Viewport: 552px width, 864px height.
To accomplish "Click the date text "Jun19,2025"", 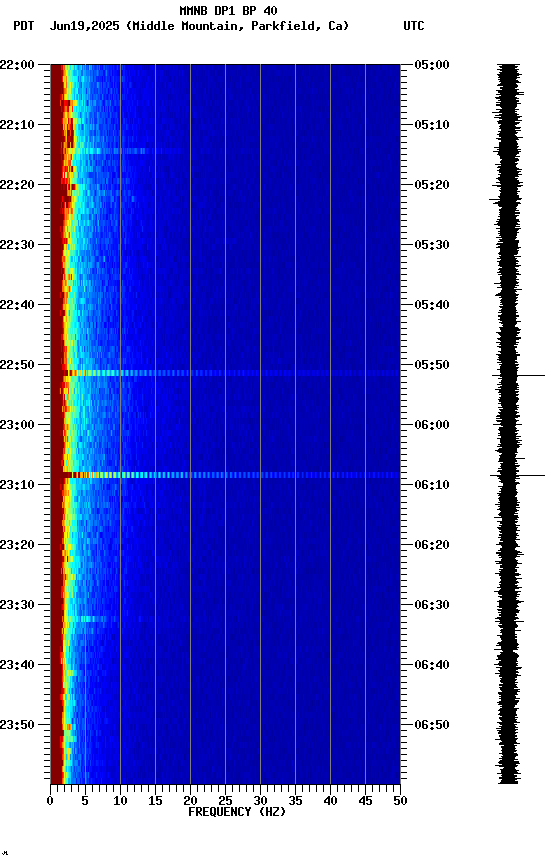I will [84, 26].
